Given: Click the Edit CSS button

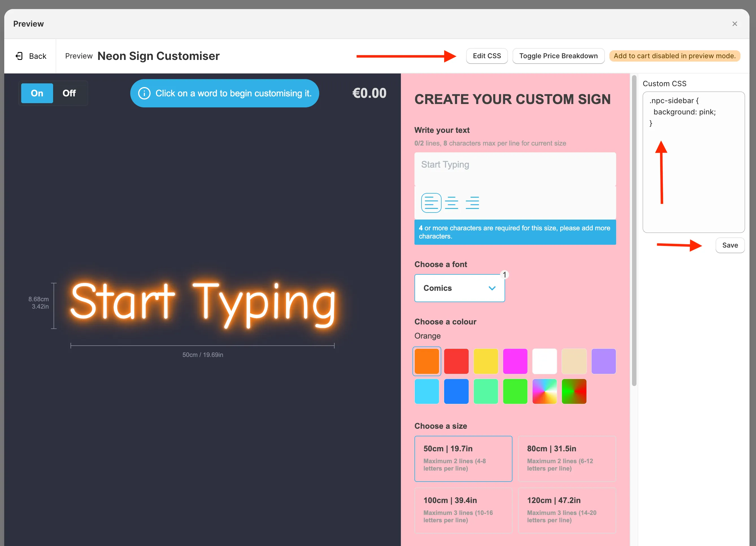Looking at the screenshot, I should click(487, 56).
